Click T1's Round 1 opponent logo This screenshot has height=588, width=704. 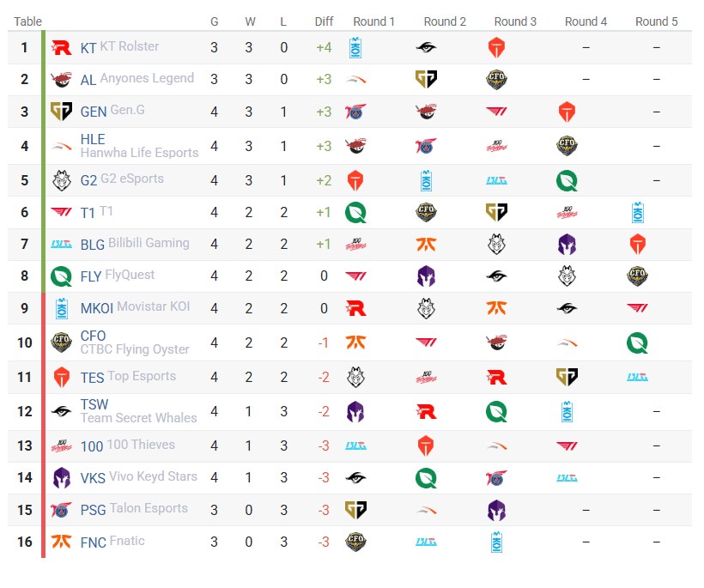[x=356, y=212]
